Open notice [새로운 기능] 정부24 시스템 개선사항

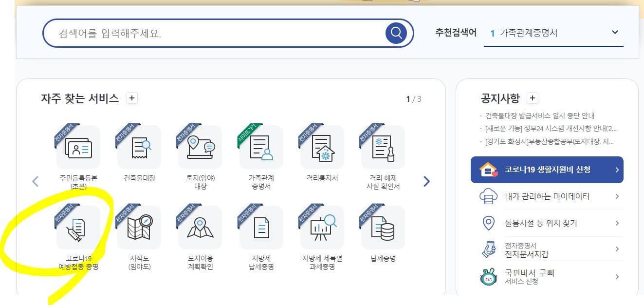(551, 129)
